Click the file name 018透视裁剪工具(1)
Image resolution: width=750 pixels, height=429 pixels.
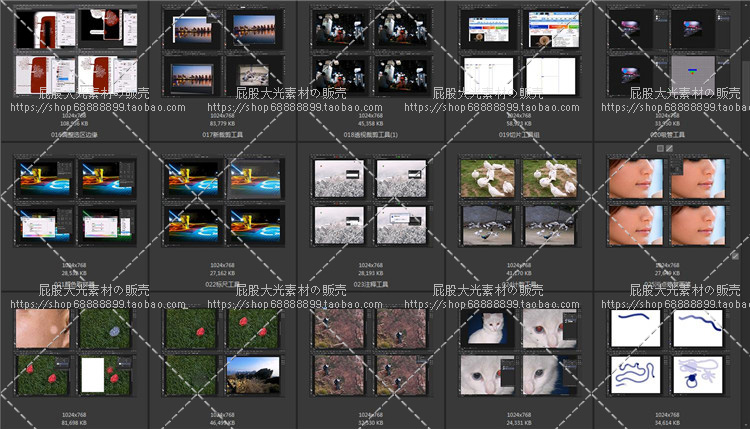click(x=371, y=135)
